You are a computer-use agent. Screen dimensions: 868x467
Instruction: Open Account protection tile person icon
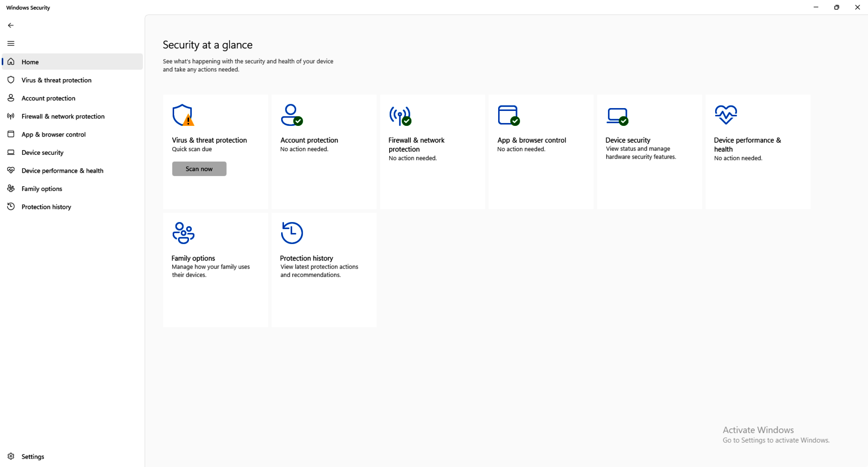pyautogui.click(x=291, y=115)
